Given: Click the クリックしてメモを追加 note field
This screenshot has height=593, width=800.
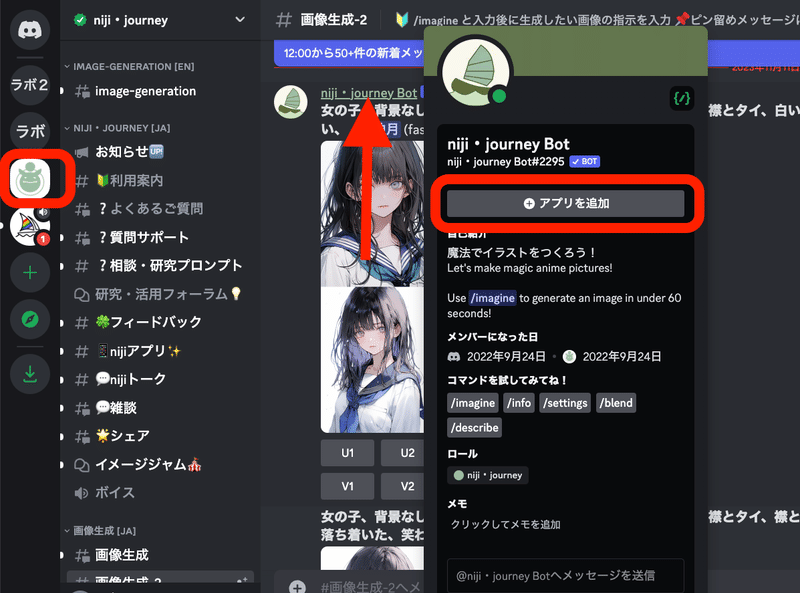Looking at the screenshot, I should 506,525.
